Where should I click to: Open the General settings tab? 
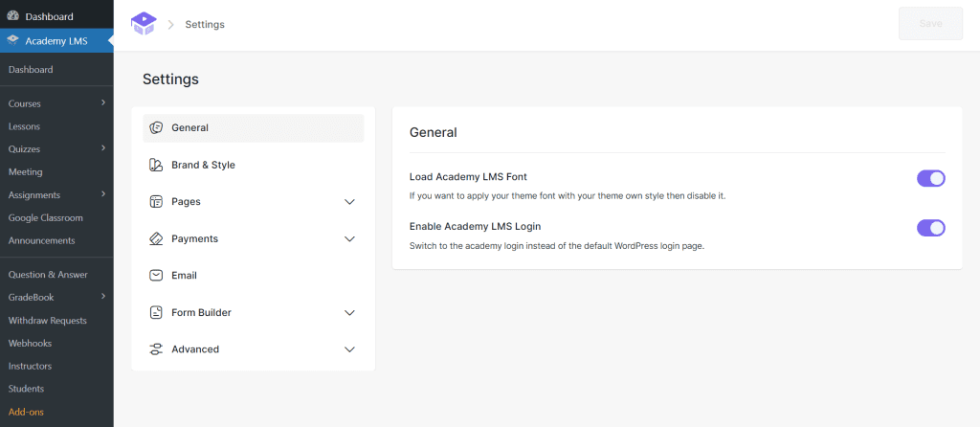253,127
